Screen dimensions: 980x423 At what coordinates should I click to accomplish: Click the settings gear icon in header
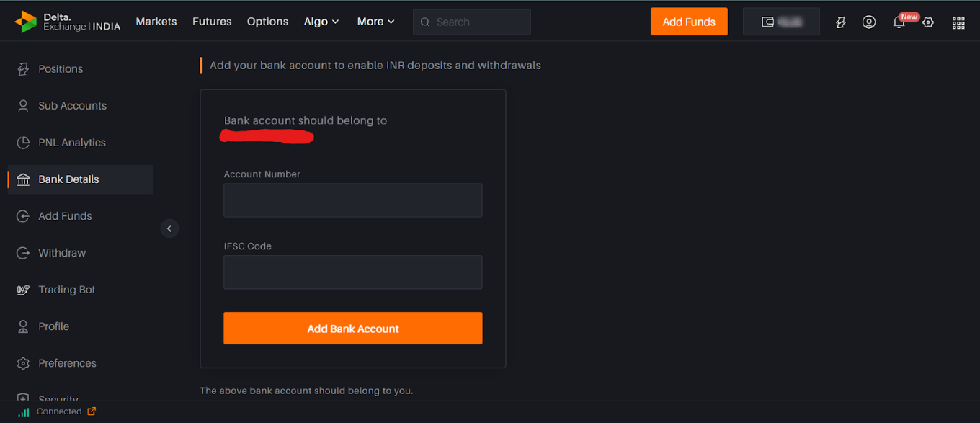point(928,22)
